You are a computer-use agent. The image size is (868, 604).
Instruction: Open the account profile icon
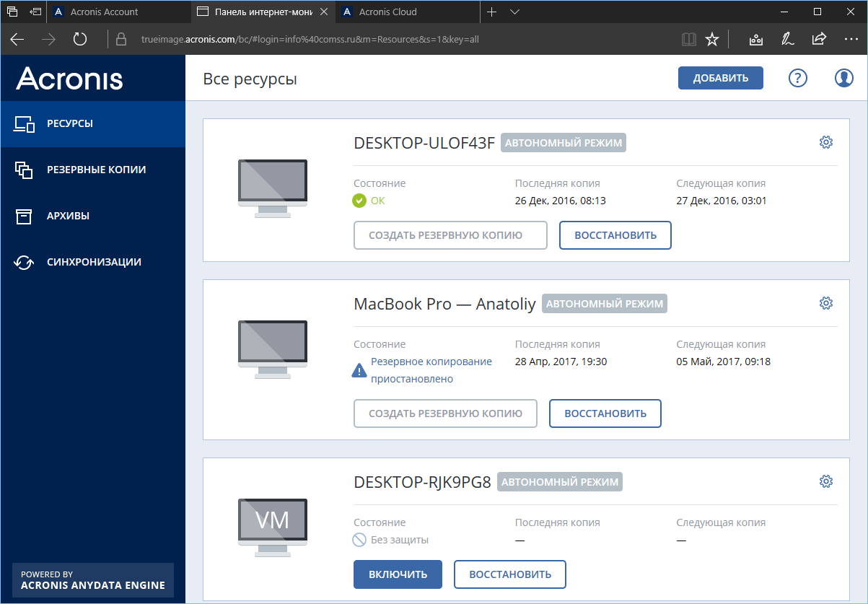pyautogui.click(x=843, y=78)
